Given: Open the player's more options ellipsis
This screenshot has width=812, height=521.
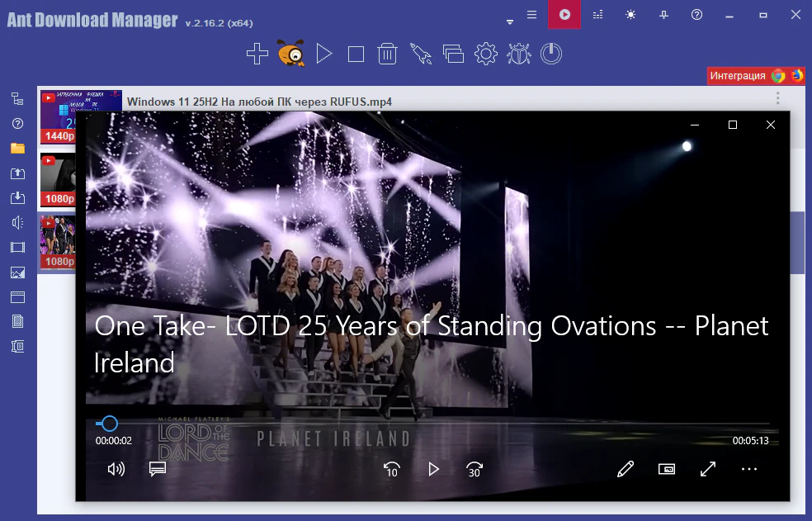Looking at the screenshot, I should [748, 469].
